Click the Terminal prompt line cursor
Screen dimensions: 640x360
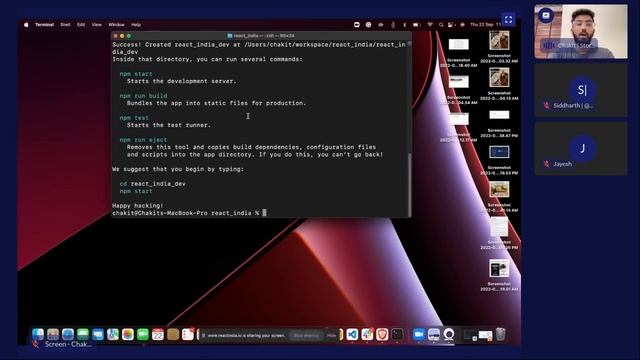click(264, 213)
